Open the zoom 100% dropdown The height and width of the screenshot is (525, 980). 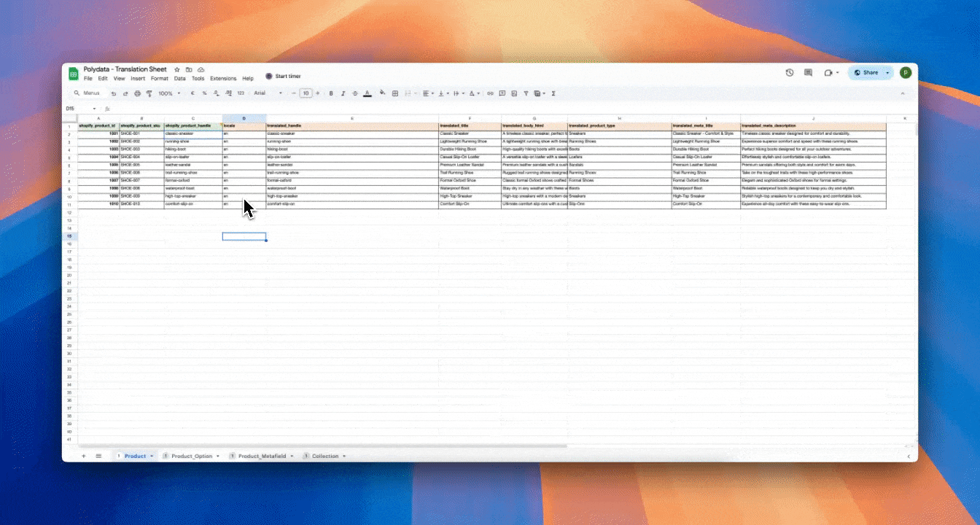click(169, 93)
